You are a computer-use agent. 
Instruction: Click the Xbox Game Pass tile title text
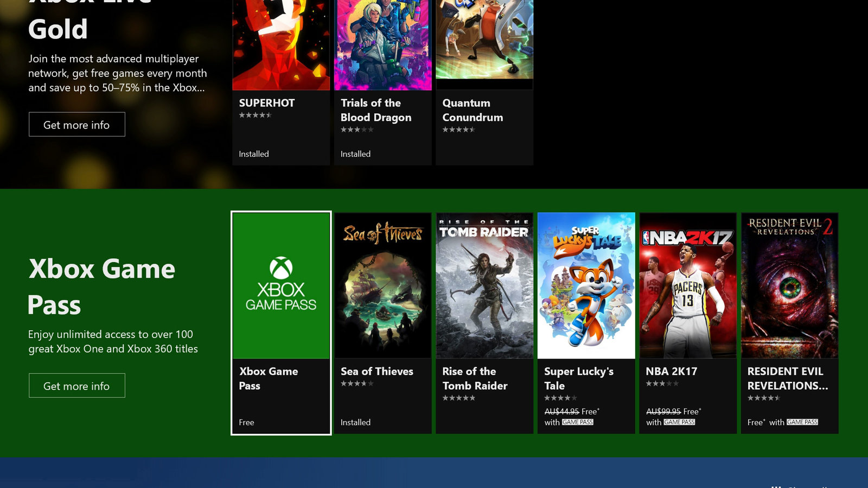(269, 378)
